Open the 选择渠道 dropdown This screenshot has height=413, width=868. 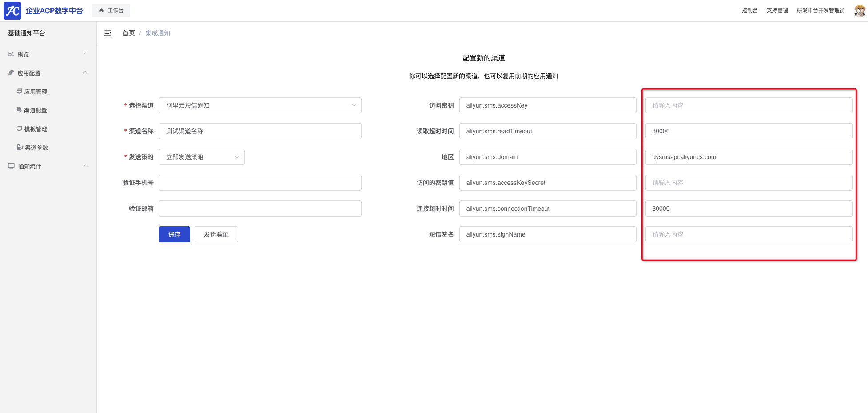click(x=260, y=105)
